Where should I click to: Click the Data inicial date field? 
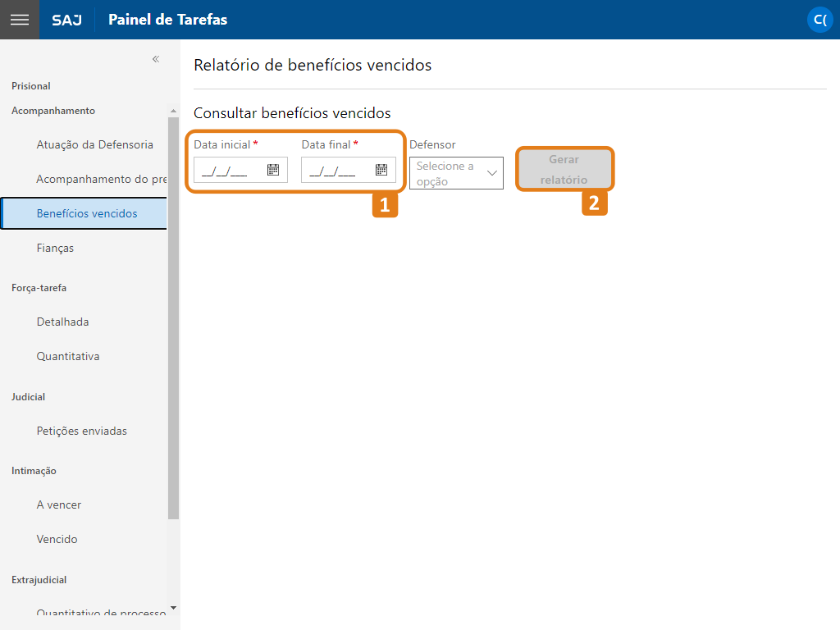[x=240, y=170]
